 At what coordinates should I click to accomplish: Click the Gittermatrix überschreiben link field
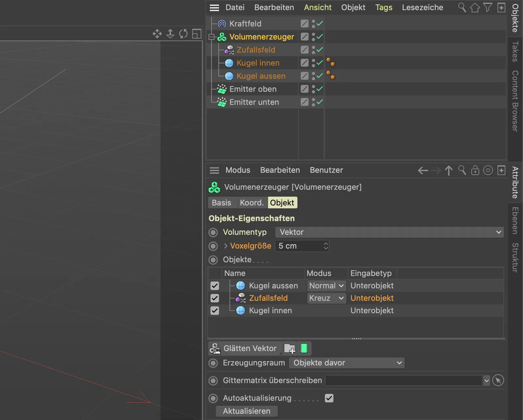[404, 380]
